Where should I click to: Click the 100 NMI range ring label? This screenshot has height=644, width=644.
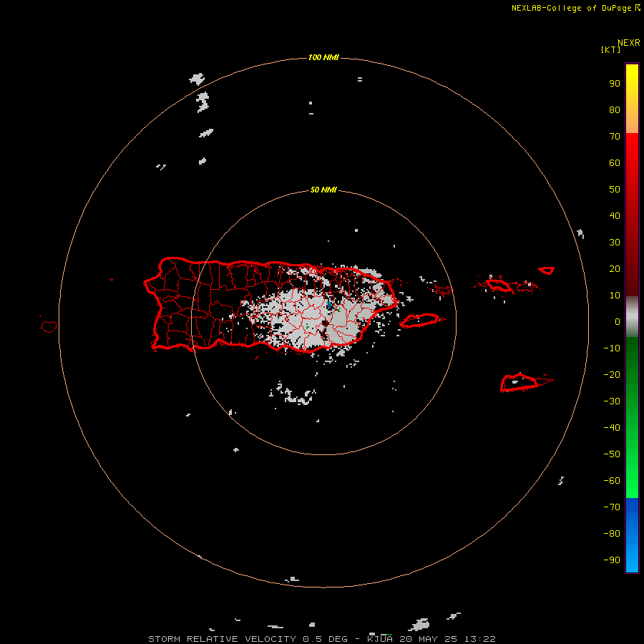click(323, 57)
